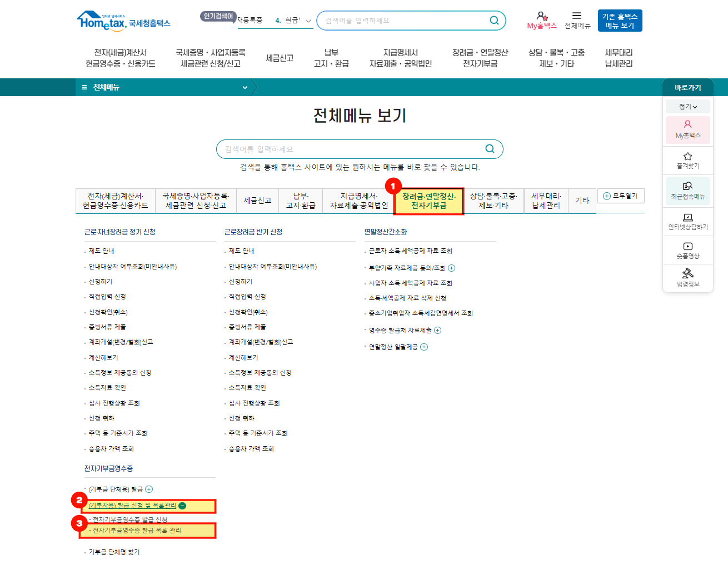Collapse the 바로가기 panel with 접기

click(x=687, y=107)
